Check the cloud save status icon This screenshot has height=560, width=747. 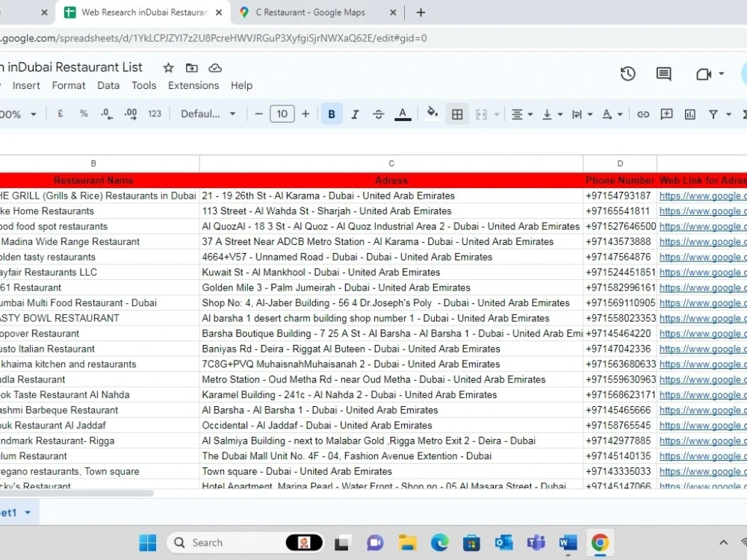click(x=215, y=68)
